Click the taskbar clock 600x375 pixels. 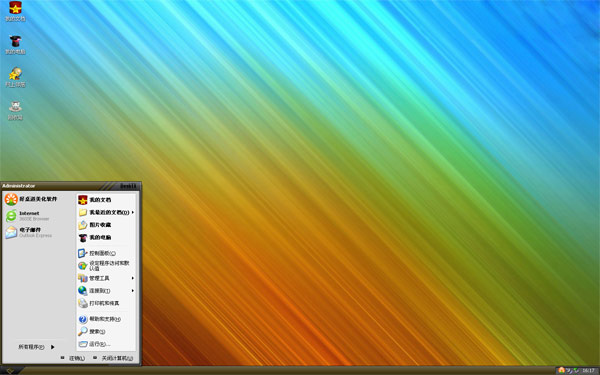[x=588, y=370]
